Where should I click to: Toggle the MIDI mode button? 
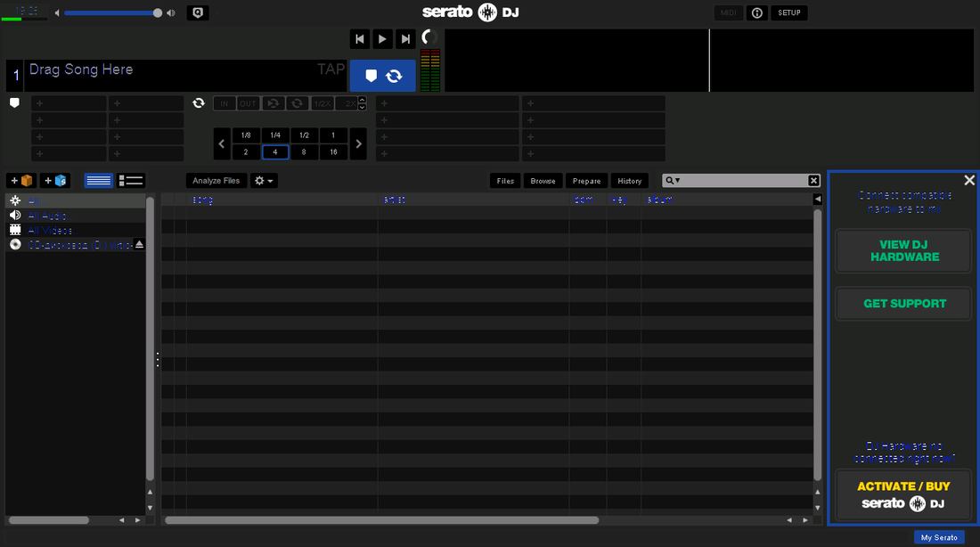point(728,12)
